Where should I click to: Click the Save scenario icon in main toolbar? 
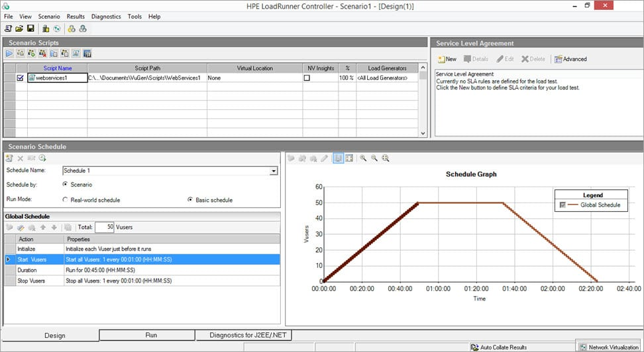click(x=30, y=28)
